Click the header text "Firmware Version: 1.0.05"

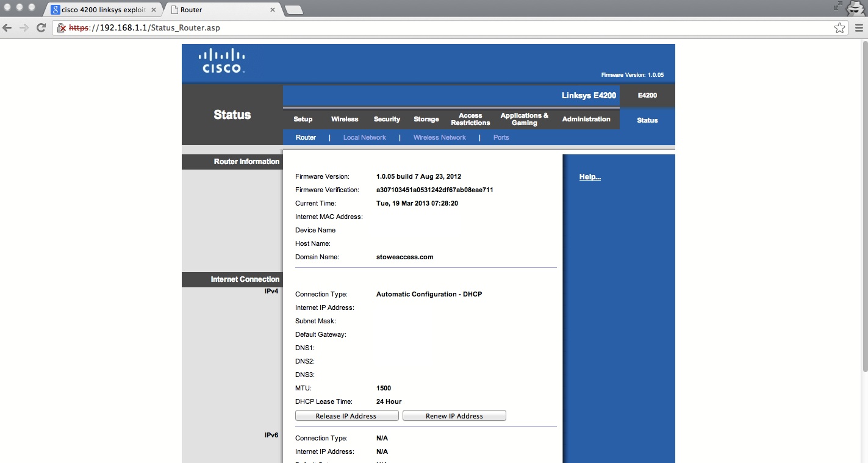pyautogui.click(x=633, y=75)
